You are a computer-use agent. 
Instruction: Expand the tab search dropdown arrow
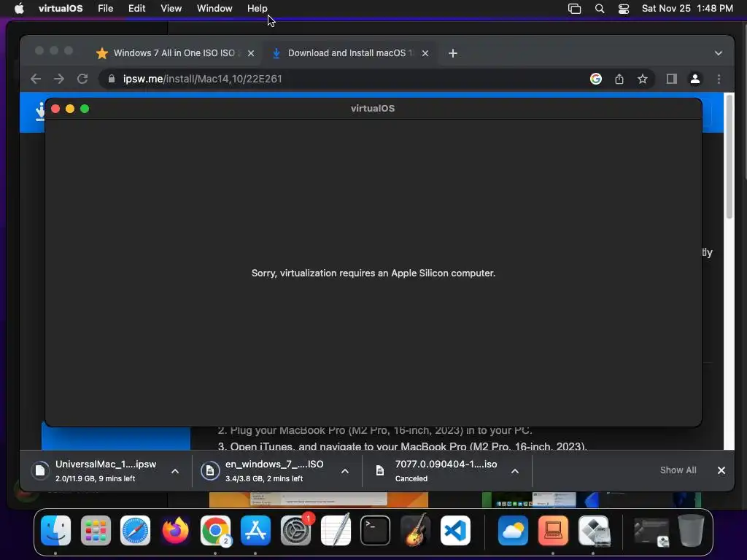(x=719, y=53)
